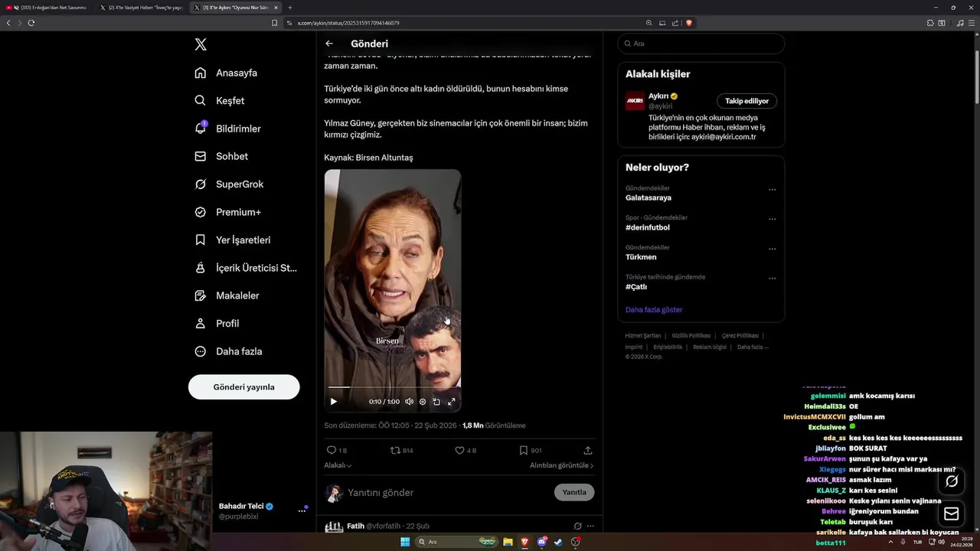Click the Gönderi yayınla button

pyautogui.click(x=243, y=386)
